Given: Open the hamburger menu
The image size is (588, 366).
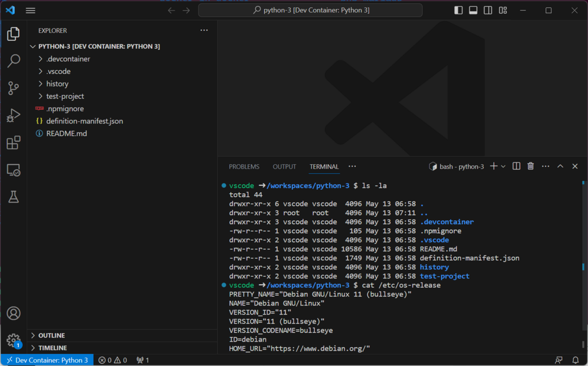Looking at the screenshot, I should click(x=30, y=10).
